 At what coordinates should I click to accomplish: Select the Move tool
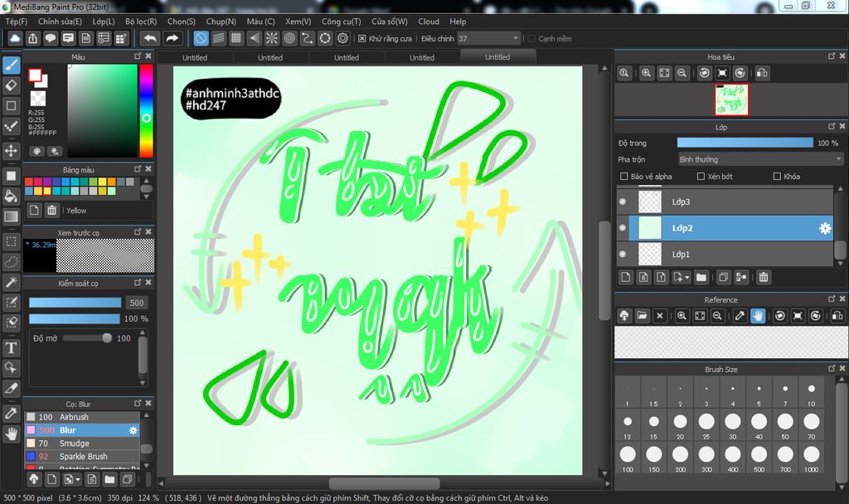pyautogui.click(x=11, y=151)
